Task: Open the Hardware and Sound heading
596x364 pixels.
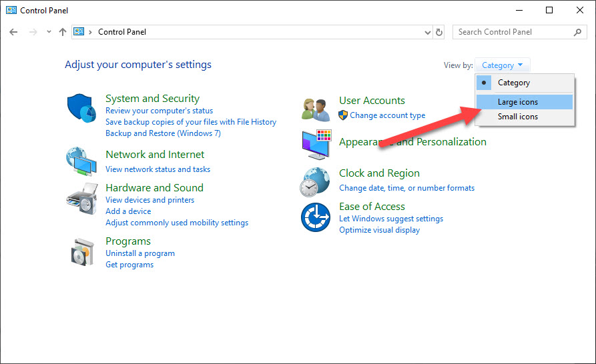Action: pos(154,188)
